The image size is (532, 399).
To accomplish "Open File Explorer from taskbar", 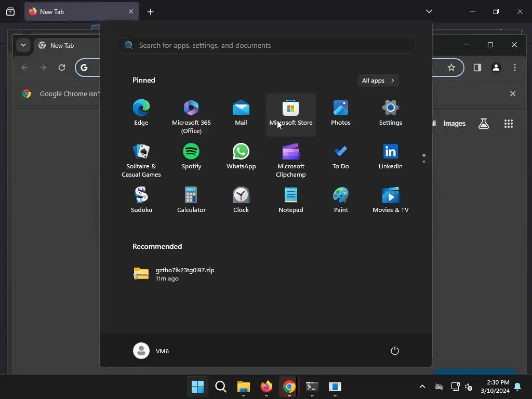I will [x=243, y=387].
